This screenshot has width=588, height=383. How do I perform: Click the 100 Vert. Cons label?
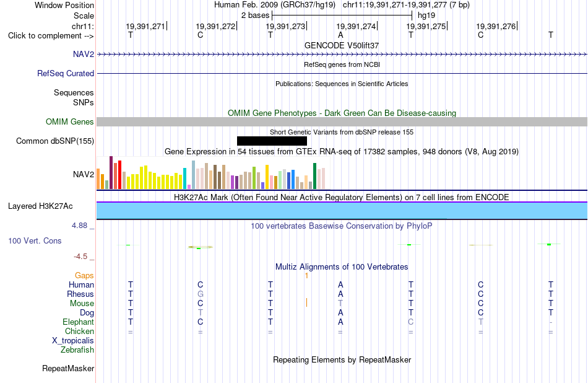(x=35, y=240)
